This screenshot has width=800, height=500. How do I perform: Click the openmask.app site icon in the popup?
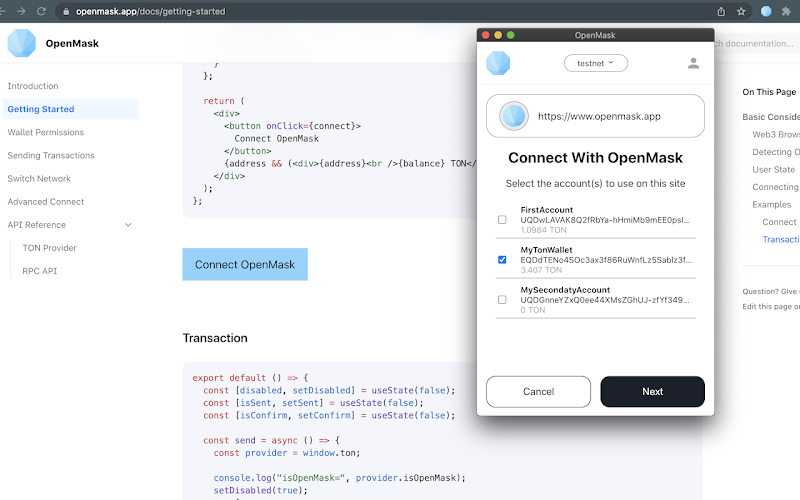(x=514, y=116)
